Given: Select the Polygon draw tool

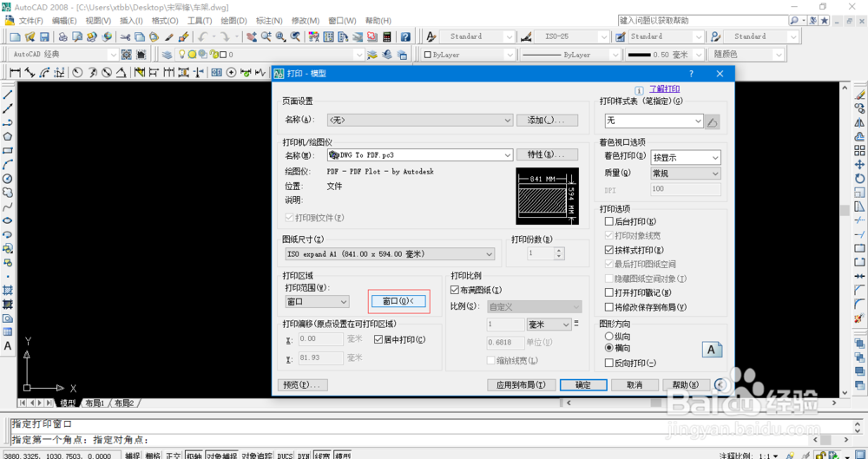Looking at the screenshot, I should (8, 136).
